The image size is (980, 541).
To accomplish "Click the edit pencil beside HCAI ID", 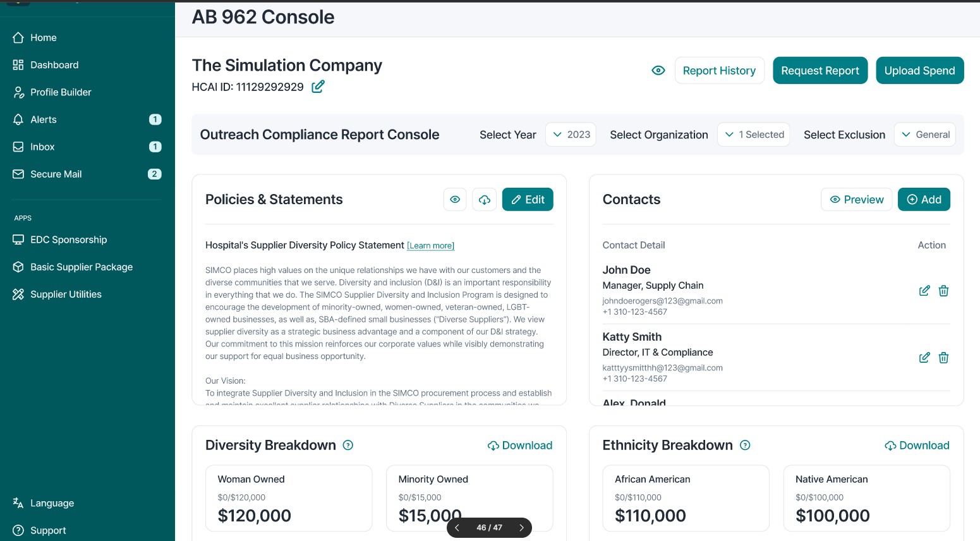I will [x=318, y=87].
